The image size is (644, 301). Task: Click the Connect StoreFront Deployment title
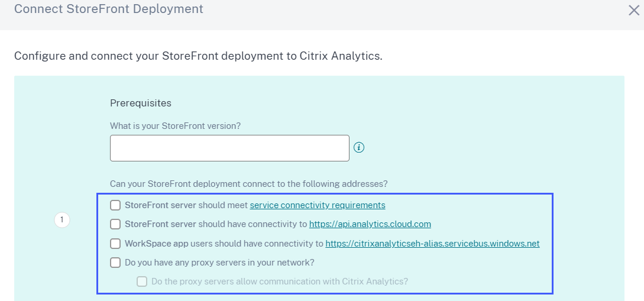[x=108, y=9]
